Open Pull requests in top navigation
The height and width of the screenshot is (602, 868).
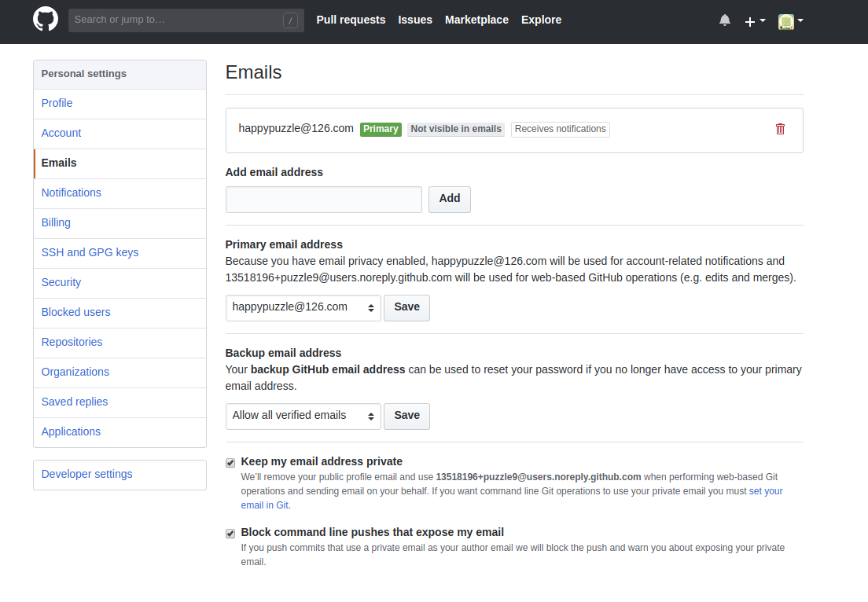[351, 20]
